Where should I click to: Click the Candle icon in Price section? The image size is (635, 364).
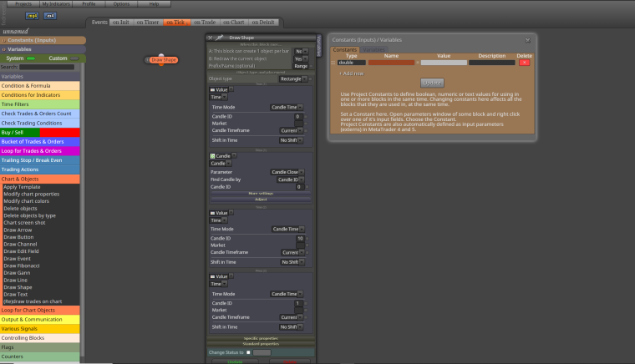212,156
